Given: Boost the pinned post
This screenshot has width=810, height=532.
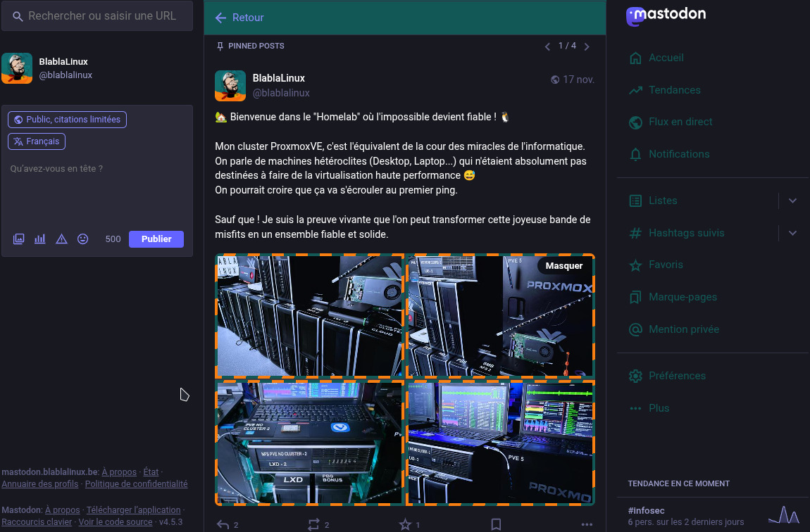Looking at the screenshot, I should 313,525.
